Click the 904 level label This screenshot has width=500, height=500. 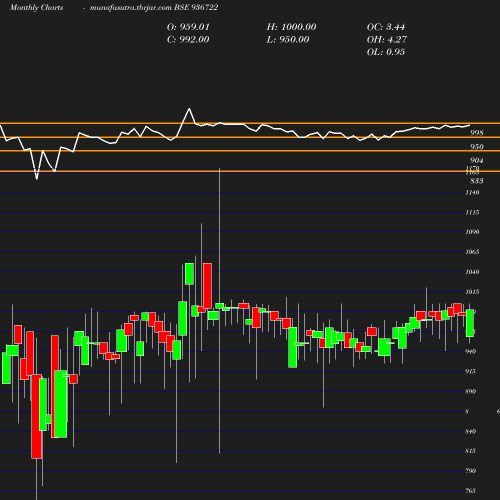pos(477,160)
